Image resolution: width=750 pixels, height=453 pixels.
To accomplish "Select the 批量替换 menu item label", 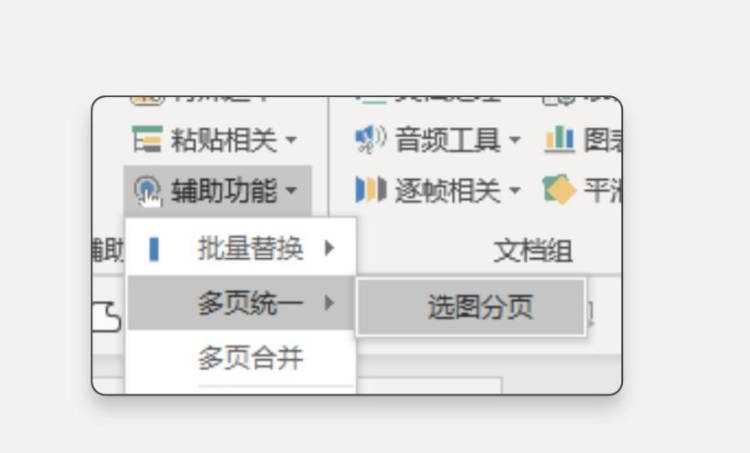I will point(251,248).
